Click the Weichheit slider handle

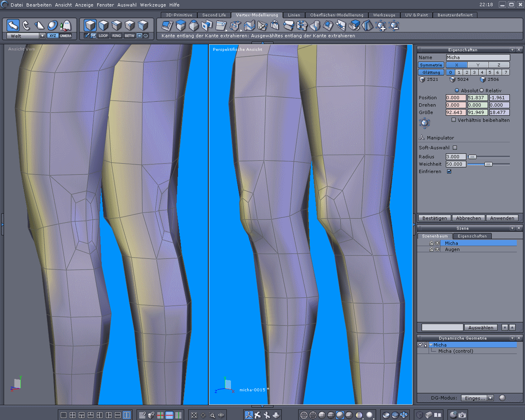(x=488, y=164)
